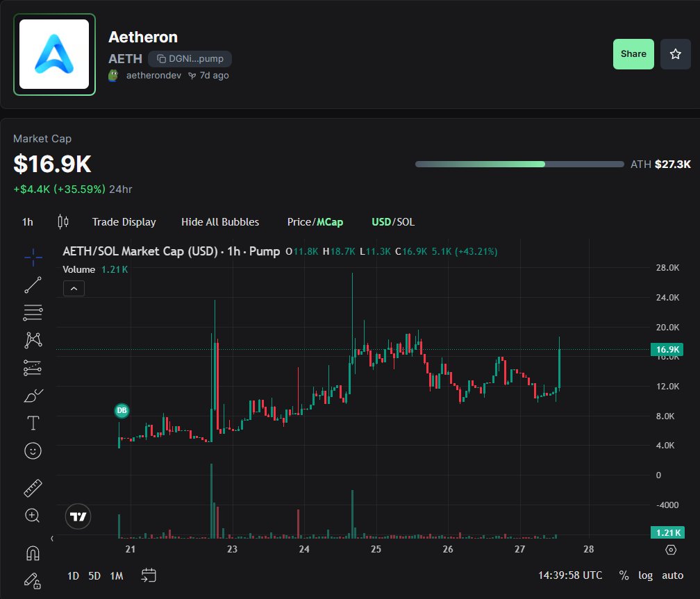
Task: Set the chart range to 1M
Action: (x=117, y=576)
